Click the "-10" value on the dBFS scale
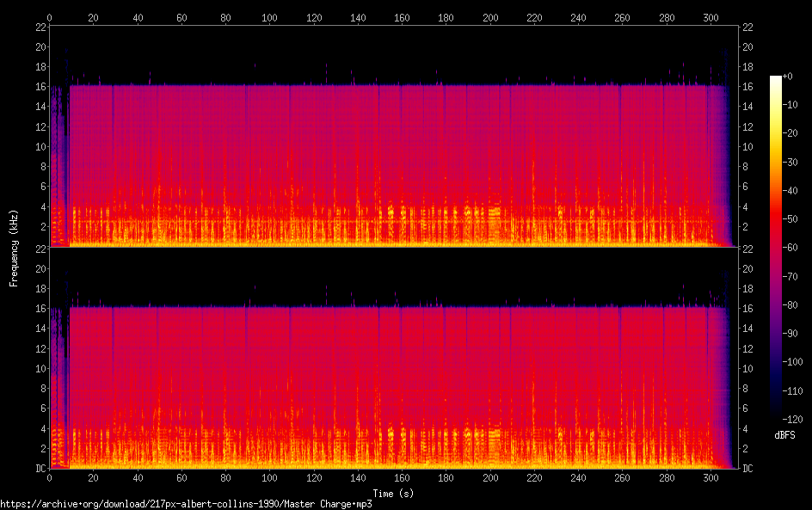Viewport: 812px width, 510px height. point(790,105)
